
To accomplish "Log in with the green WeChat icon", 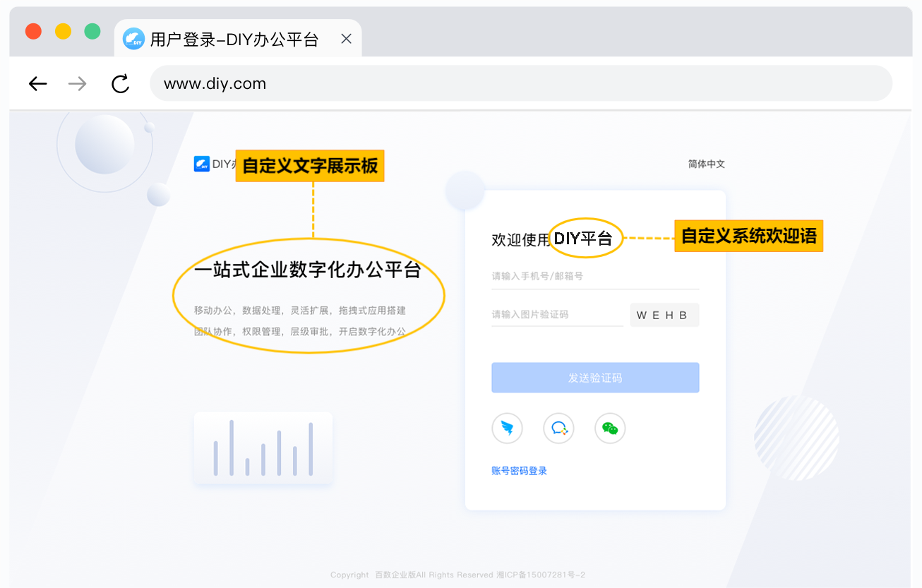I will click(x=610, y=428).
